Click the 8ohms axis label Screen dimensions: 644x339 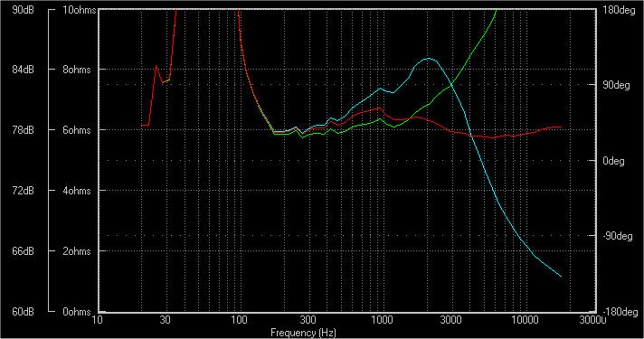click(77, 70)
